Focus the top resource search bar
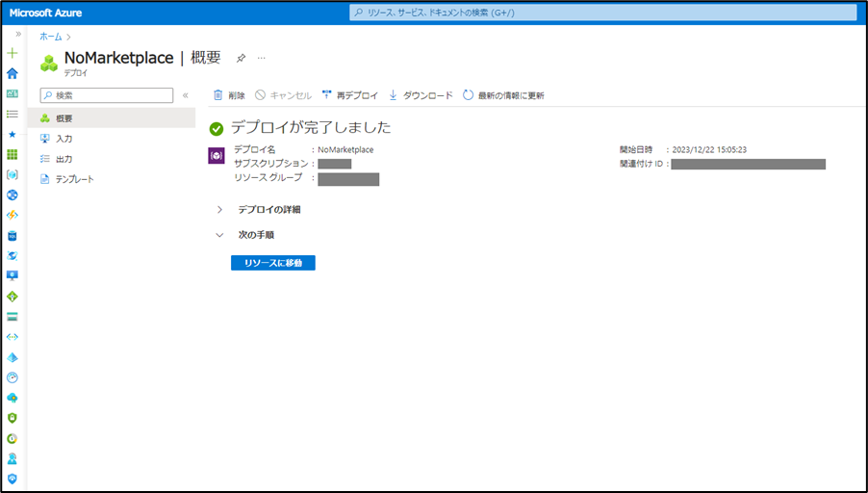The width and height of the screenshot is (868, 493). pyautogui.click(x=602, y=13)
